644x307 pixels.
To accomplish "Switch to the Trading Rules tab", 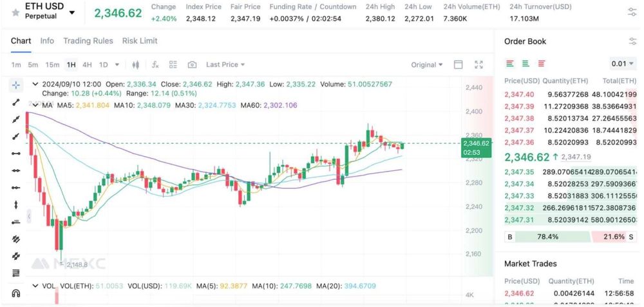I will pyautogui.click(x=88, y=41).
